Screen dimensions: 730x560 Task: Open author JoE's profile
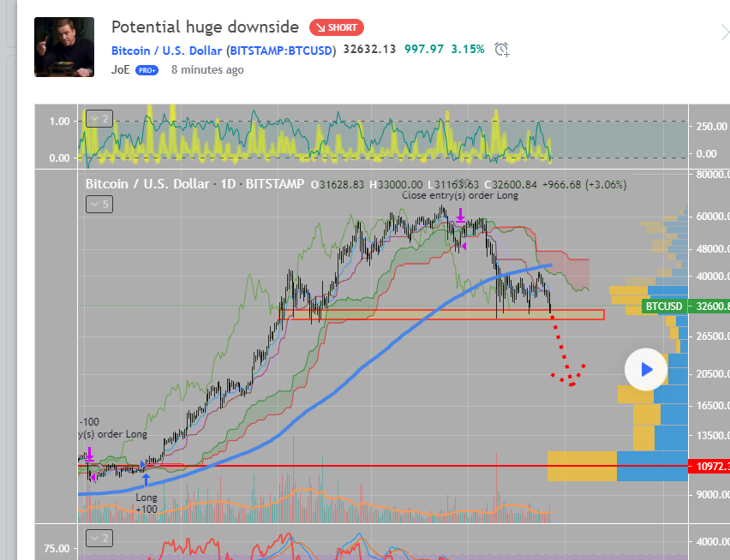(x=120, y=69)
